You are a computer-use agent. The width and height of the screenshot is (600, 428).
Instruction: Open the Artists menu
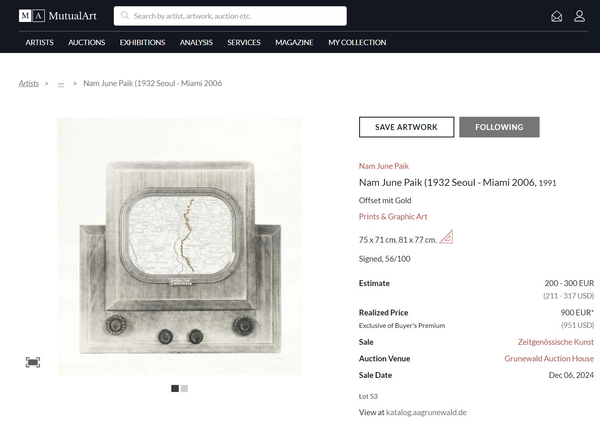coord(40,42)
